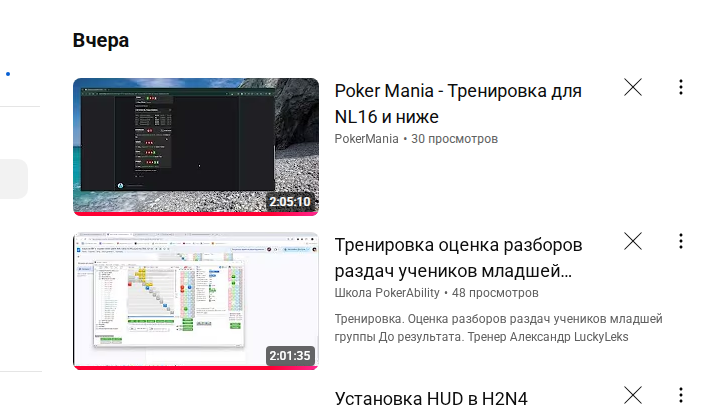Open title Тренировка оценка разборов раздач учеников

click(x=458, y=258)
